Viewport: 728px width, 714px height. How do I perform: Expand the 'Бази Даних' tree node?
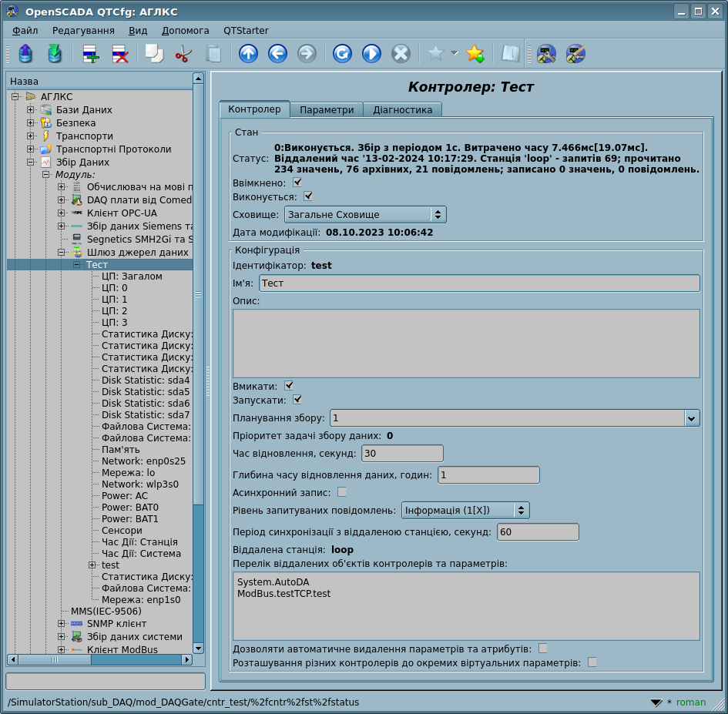coord(31,110)
